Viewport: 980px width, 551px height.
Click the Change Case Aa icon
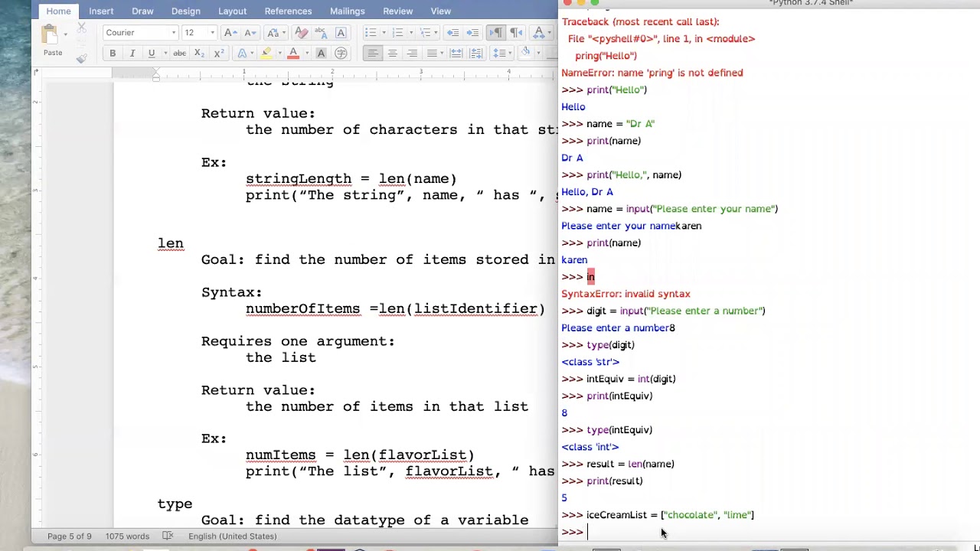point(273,32)
